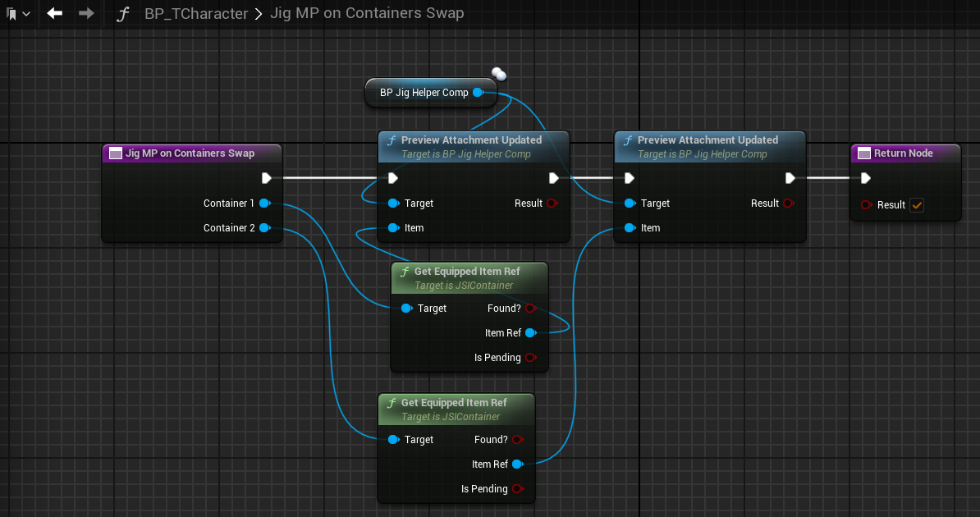The width and height of the screenshot is (980, 517).
Task: Click the first Preview Attachment Updated exec input pin
Action: (393, 178)
